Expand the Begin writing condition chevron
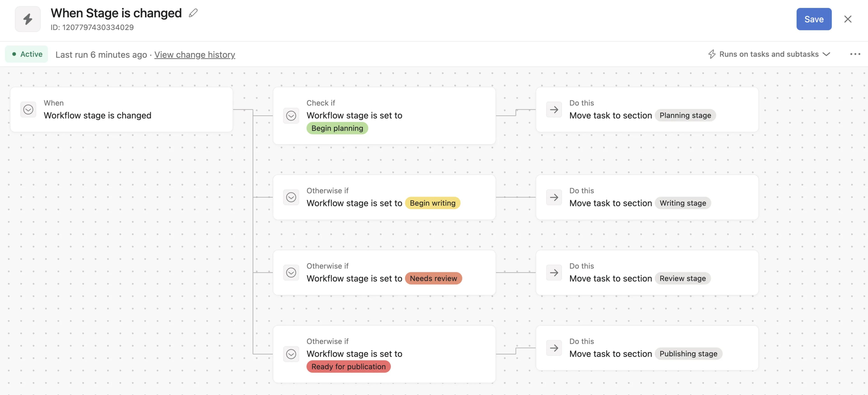The height and width of the screenshot is (395, 868). pos(291,197)
